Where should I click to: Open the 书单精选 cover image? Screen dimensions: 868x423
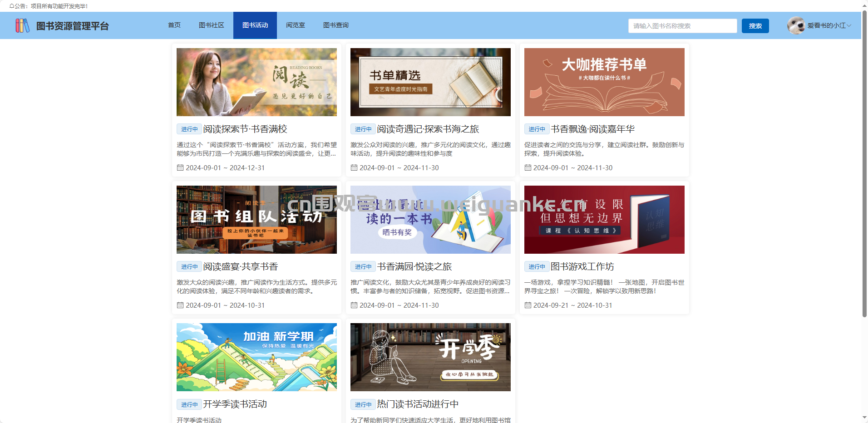(430, 82)
